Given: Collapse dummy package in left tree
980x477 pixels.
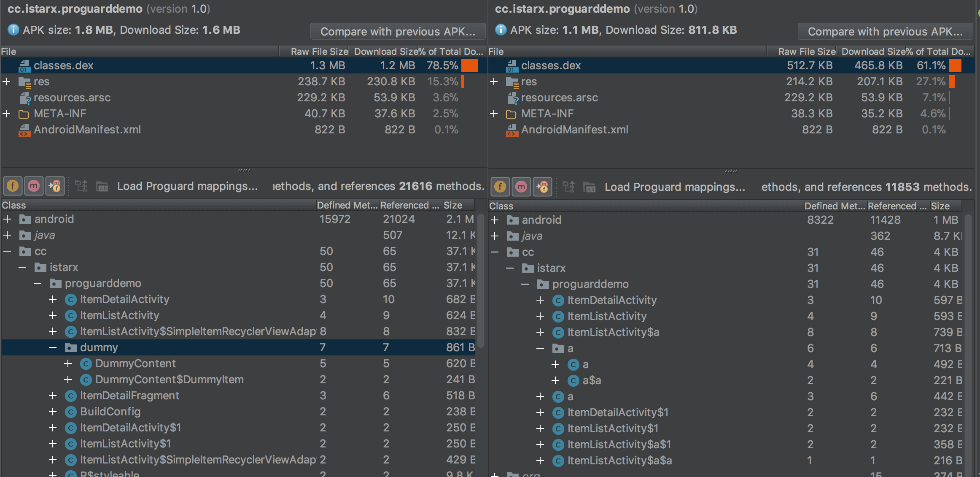Looking at the screenshot, I should [x=53, y=347].
